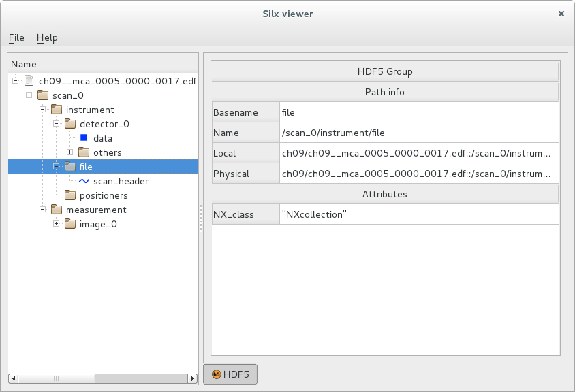Click the detector_0 folder icon
Image resolution: width=575 pixels, height=392 pixels.
[70, 124]
